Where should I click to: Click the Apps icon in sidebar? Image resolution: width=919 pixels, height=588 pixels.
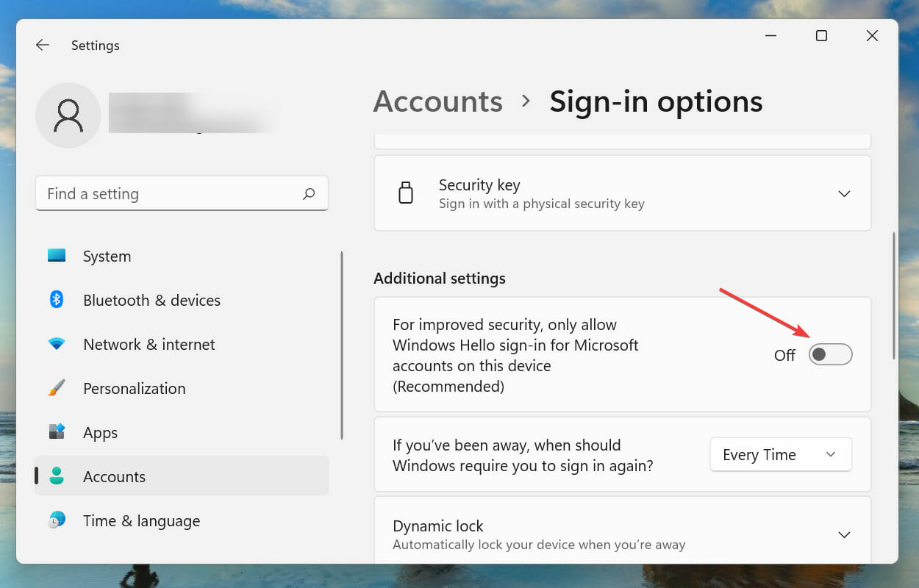[57, 432]
